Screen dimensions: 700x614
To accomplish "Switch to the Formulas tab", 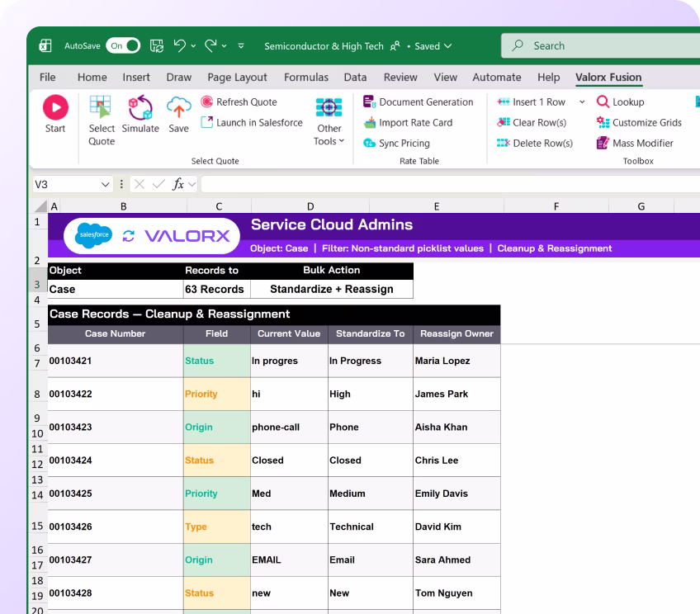I will click(x=305, y=78).
